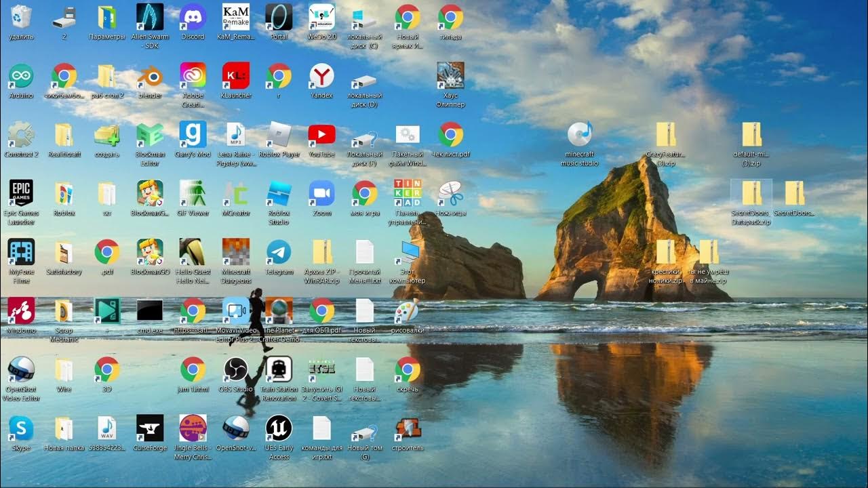Launch the Epic Games Launcher shortcut

[21, 193]
